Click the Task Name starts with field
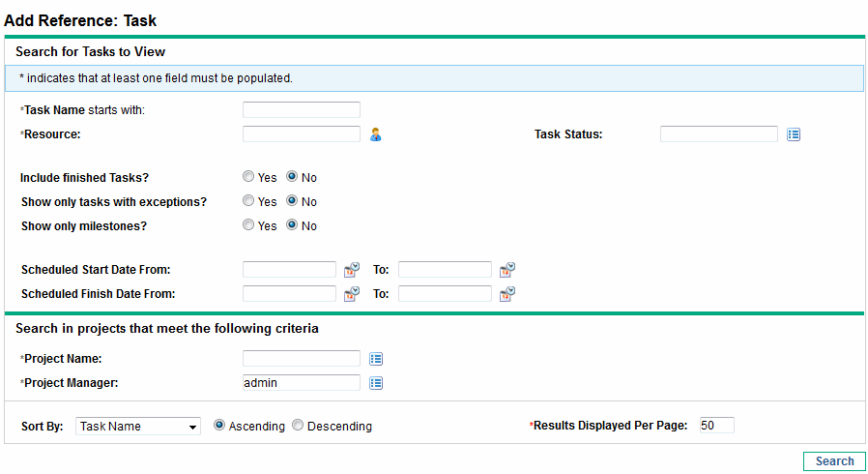The image size is (868, 474). coord(301,110)
